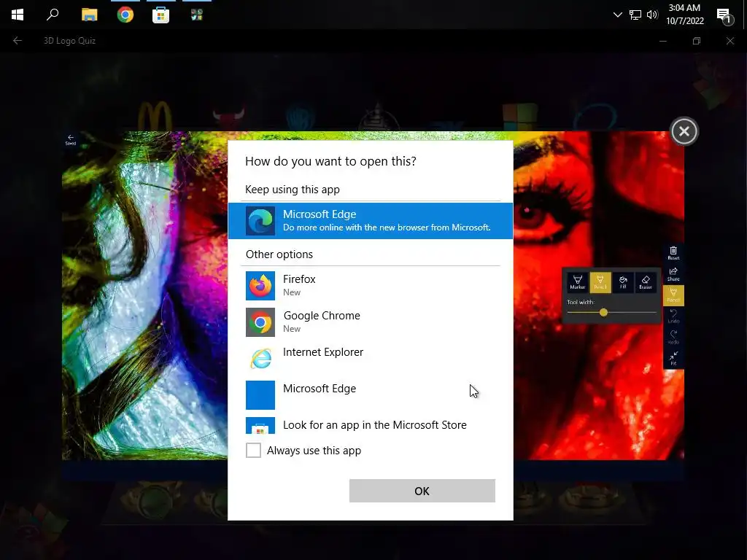Select highlighted Microsoft Edge under Keep using
Screen dimensions: 747x560
[x=370, y=221]
